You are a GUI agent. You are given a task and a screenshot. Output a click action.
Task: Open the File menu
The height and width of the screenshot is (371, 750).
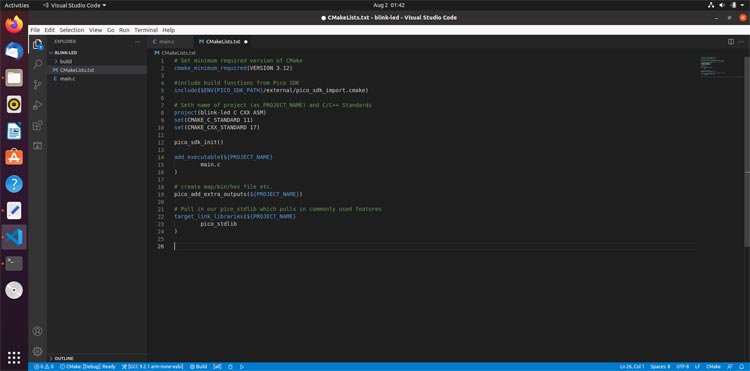coord(35,30)
